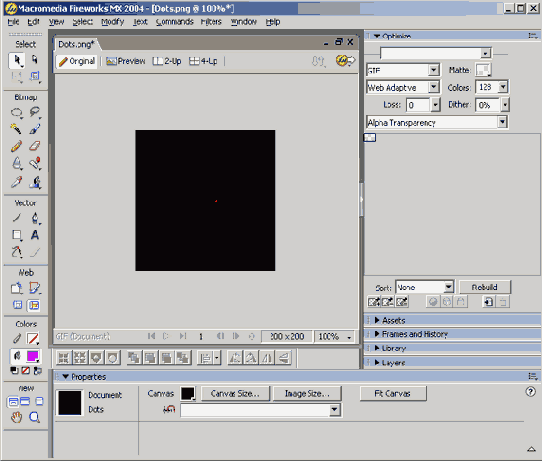Click the Canvas Size button
542x461 pixels.
click(235, 394)
